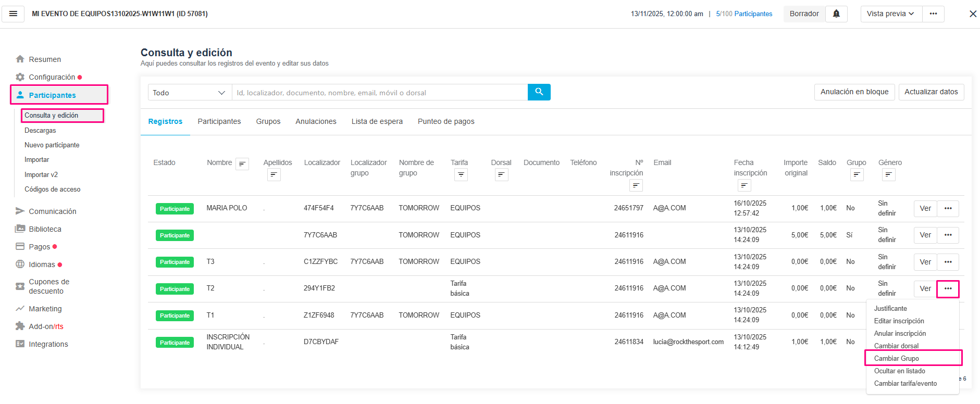The width and height of the screenshot is (980, 404).
Task: Open the top bar three-dots menu
Action: click(933, 14)
